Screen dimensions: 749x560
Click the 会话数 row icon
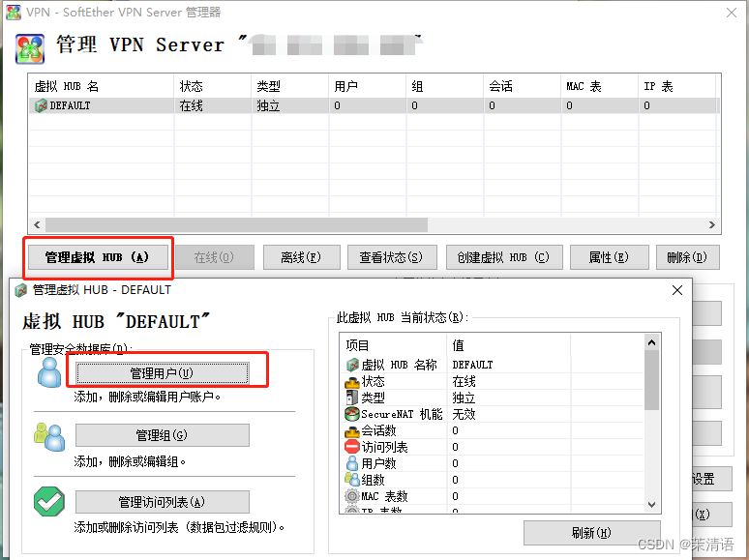352,431
